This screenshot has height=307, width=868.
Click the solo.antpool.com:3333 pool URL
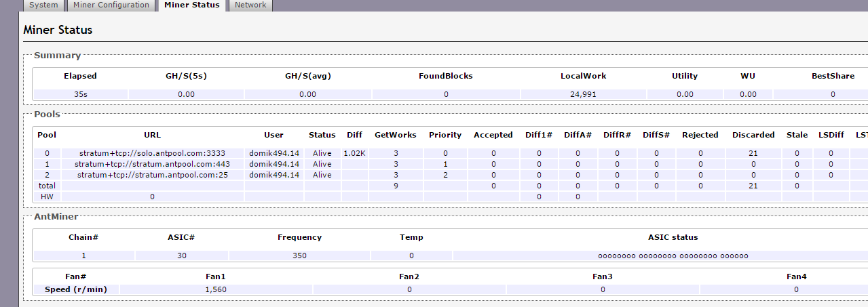coord(152,154)
